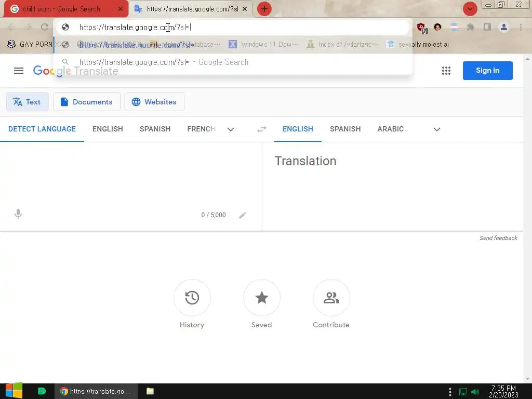Open Saved translations star

pos(262,298)
